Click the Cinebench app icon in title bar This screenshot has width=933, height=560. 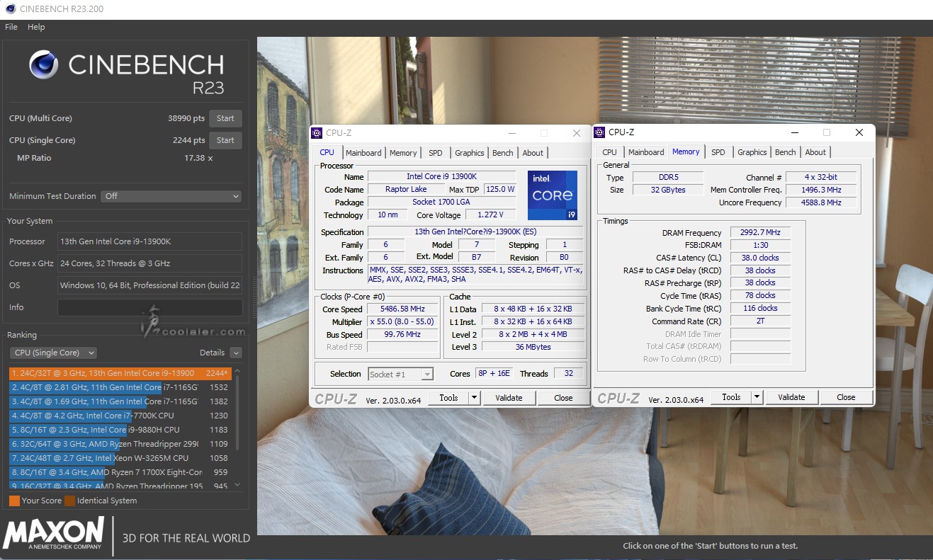pos(10,10)
